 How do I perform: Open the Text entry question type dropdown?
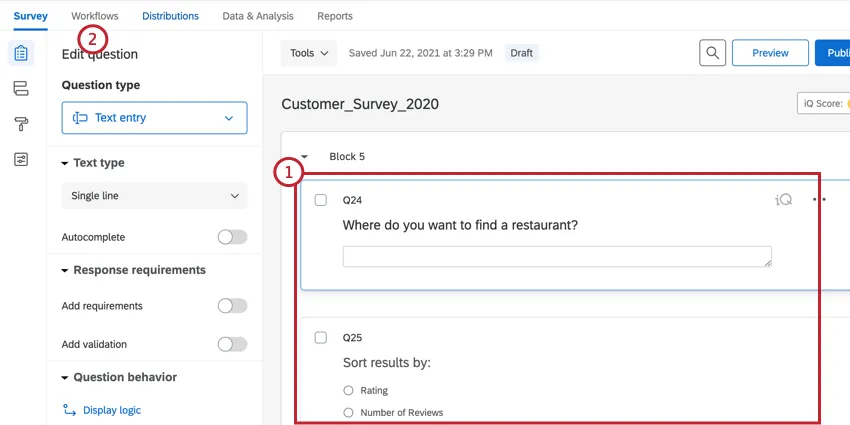tap(154, 118)
